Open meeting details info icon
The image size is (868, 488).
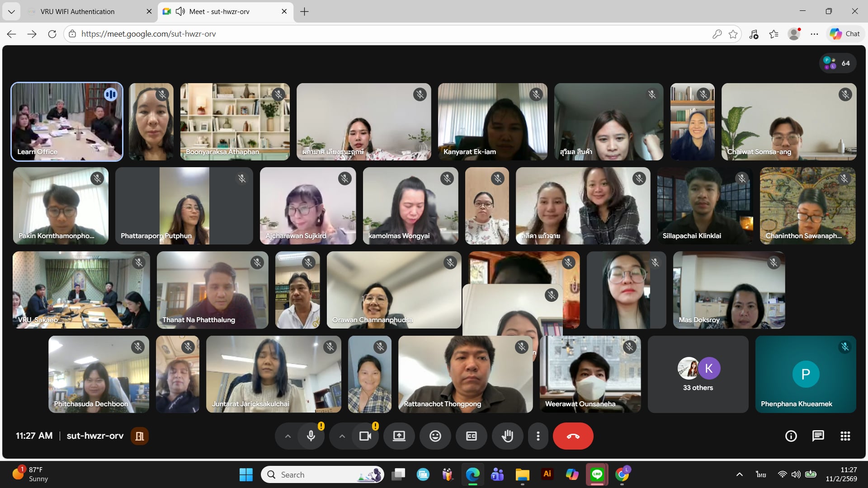click(x=791, y=436)
